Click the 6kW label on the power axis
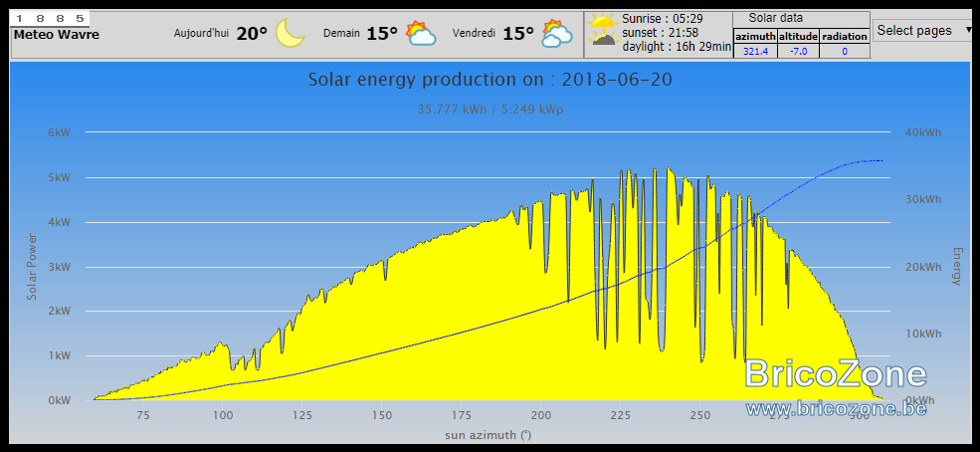Screen dimensions: 980x452 tap(60, 132)
